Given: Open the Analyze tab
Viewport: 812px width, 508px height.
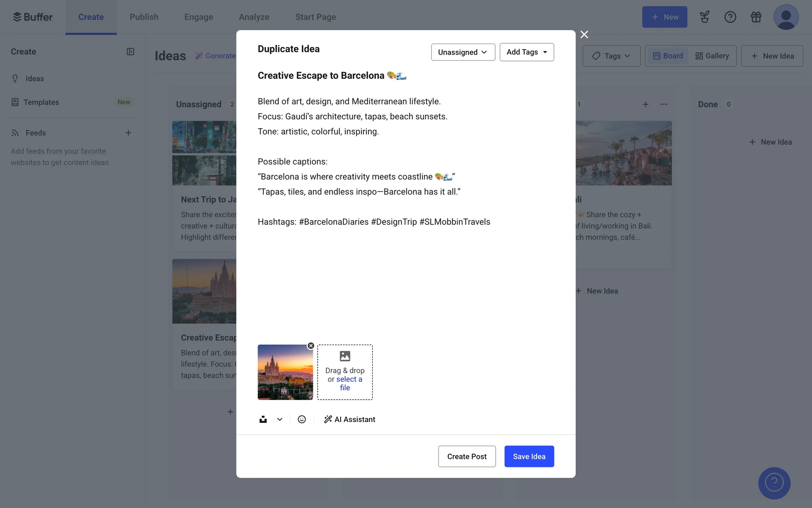Looking at the screenshot, I should [254, 17].
